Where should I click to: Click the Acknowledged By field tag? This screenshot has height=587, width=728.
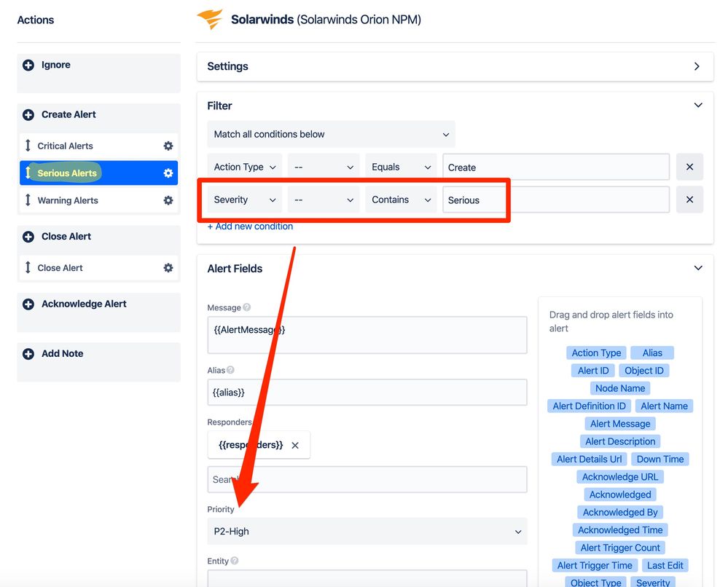pos(620,512)
